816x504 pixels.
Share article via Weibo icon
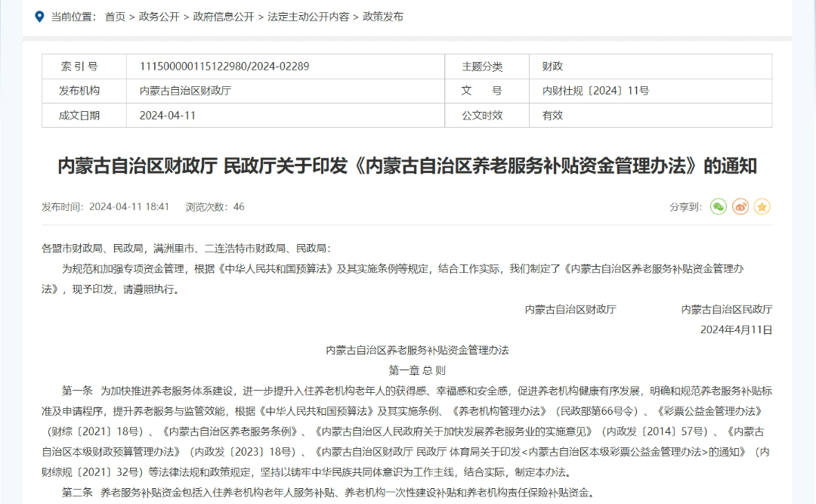pyautogui.click(x=740, y=207)
